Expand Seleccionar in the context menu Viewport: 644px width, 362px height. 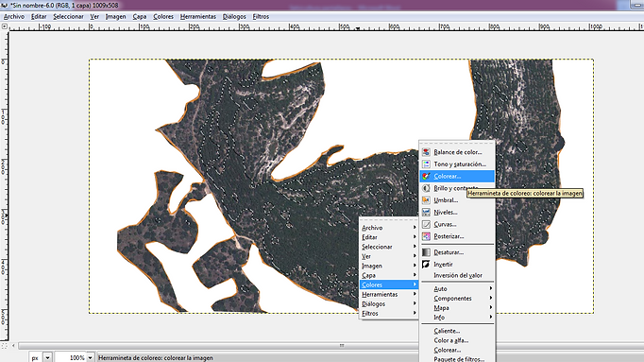click(388, 247)
